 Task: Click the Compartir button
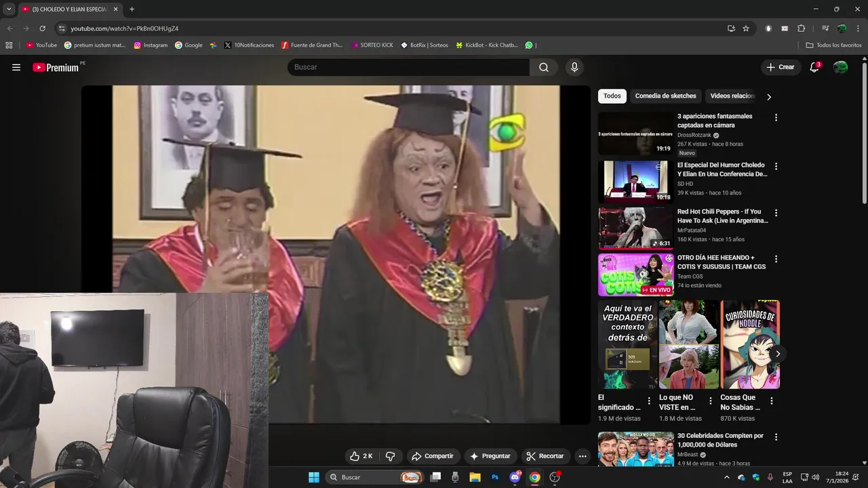pyautogui.click(x=432, y=456)
